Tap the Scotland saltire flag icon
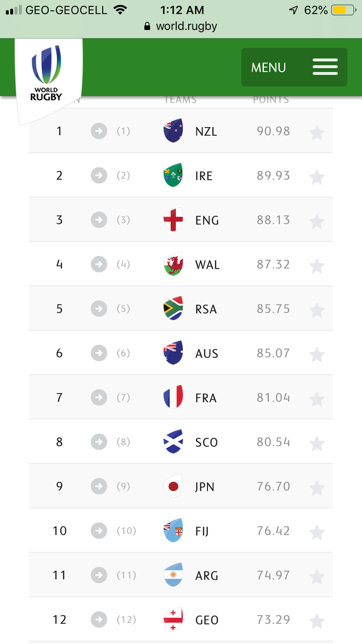This screenshot has width=362, height=644. (x=173, y=441)
